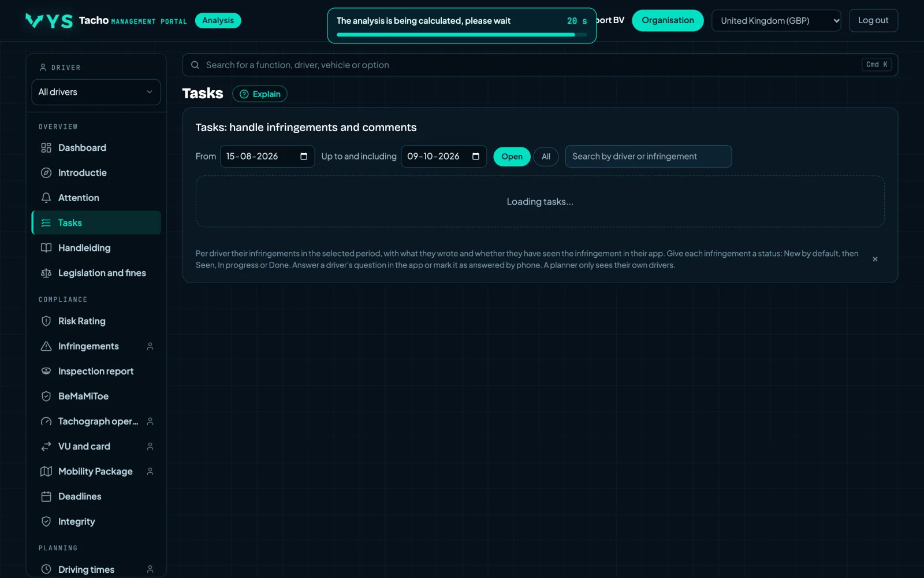The width and height of the screenshot is (924, 578).
Task: Select the All tasks filter
Action: click(x=546, y=157)
